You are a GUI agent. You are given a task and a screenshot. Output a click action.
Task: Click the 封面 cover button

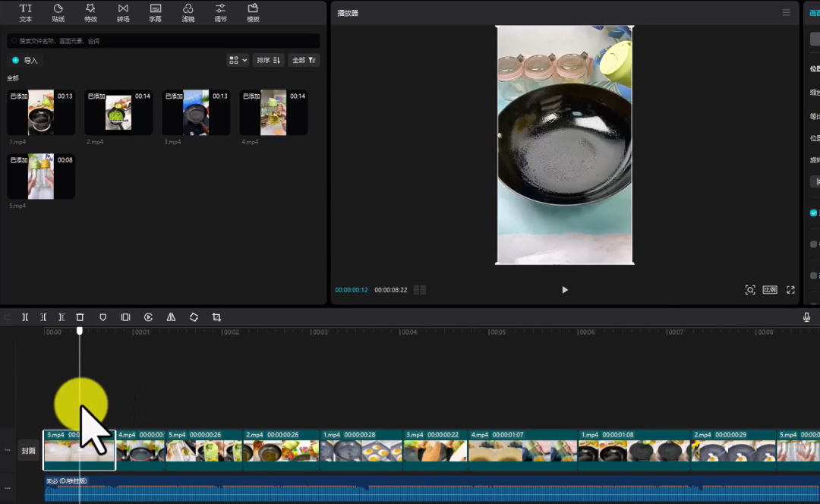tap(28, 451)
